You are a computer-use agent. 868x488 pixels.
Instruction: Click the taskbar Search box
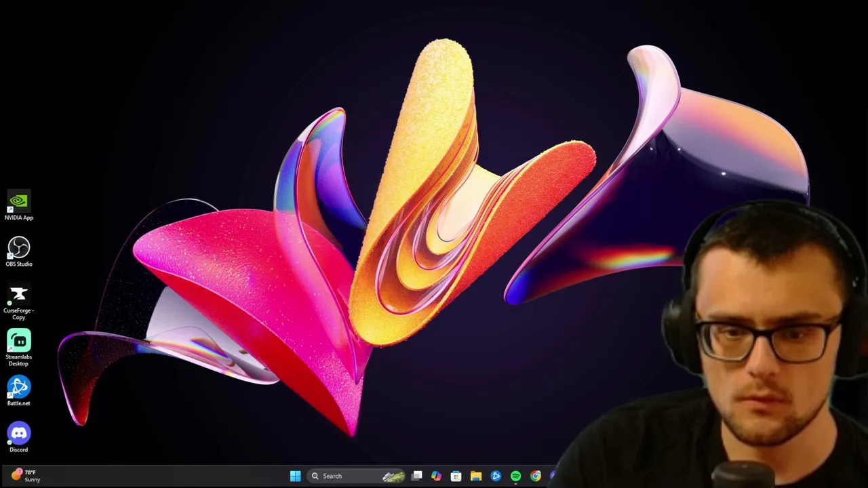[x=357, y=476]
